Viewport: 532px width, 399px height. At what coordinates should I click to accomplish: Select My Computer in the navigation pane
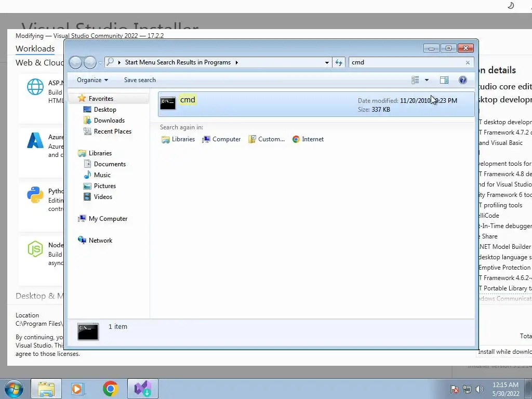tap(108, 219)
